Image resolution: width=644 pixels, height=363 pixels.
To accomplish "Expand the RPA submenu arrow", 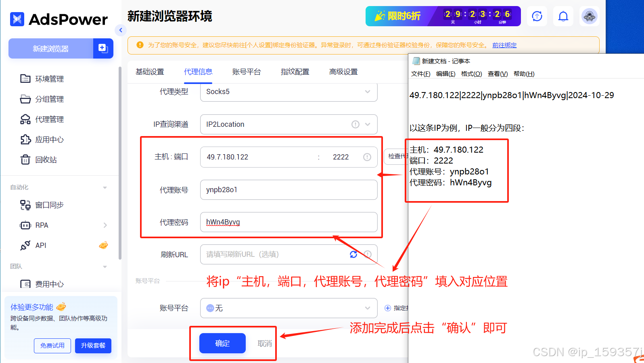I will 105,225.
